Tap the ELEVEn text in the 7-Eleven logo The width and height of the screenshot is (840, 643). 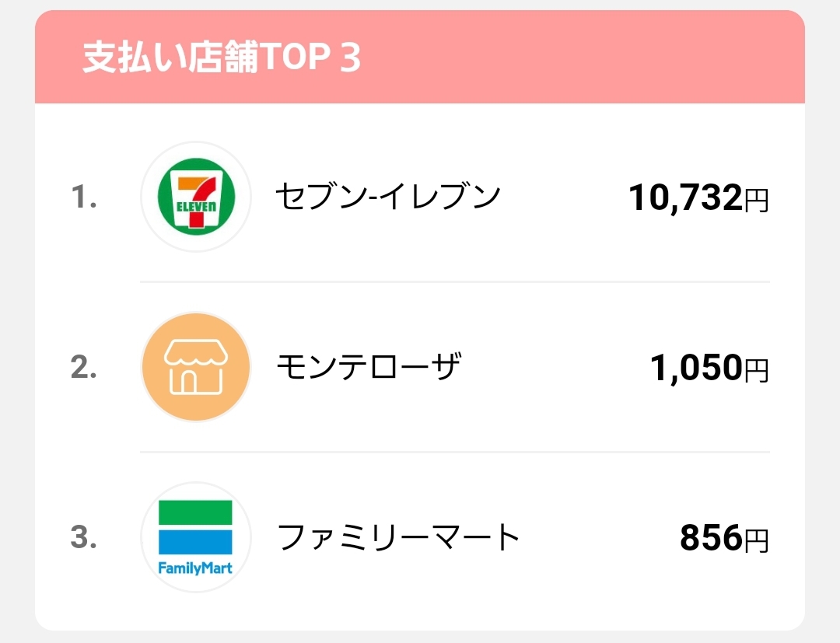[x=197, y=206]
